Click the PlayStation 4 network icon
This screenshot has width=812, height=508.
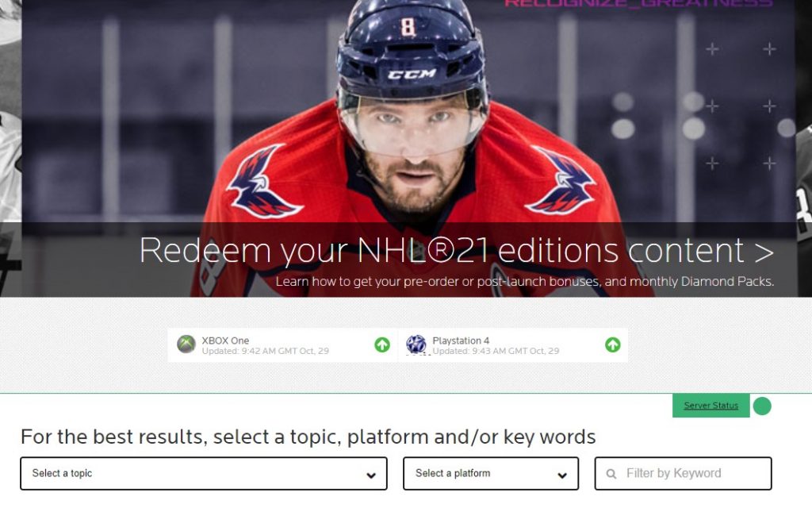(416, 344)
